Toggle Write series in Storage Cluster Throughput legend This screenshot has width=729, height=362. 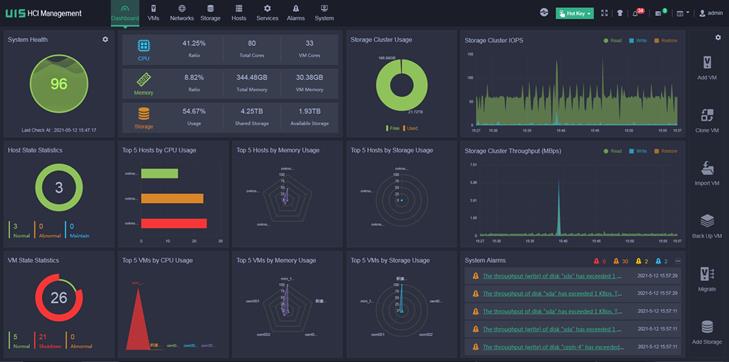638,151
